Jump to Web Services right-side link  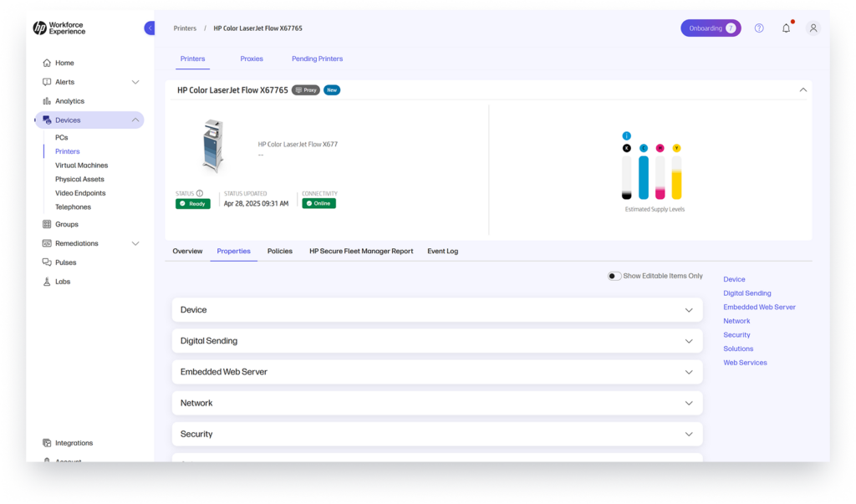[x=745, y=363]
